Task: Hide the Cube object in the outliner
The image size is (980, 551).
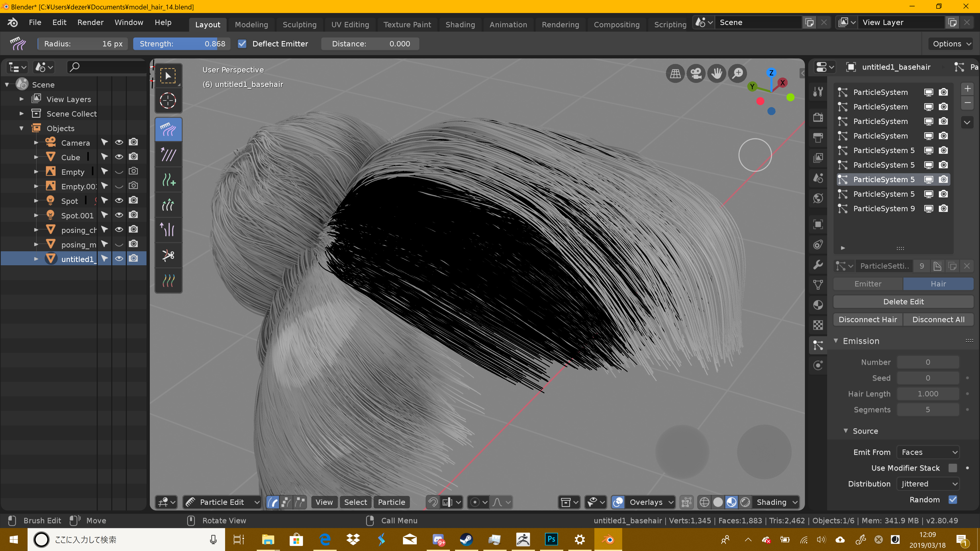Action: pos(119,156)
